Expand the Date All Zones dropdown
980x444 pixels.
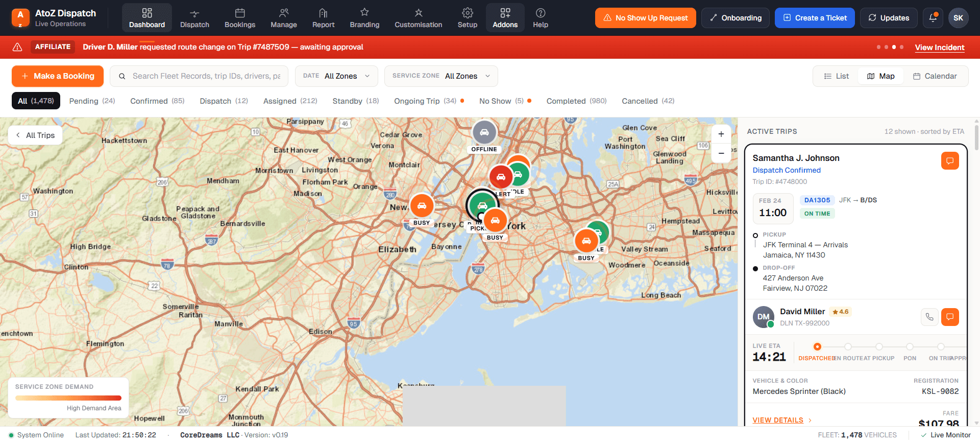336,76
